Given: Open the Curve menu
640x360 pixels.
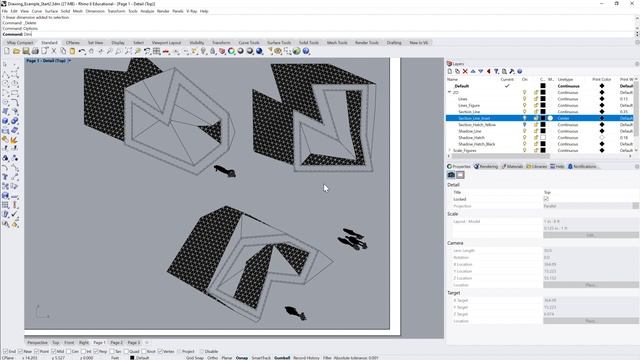Looking at the screenshot, I should click(37, 11).
